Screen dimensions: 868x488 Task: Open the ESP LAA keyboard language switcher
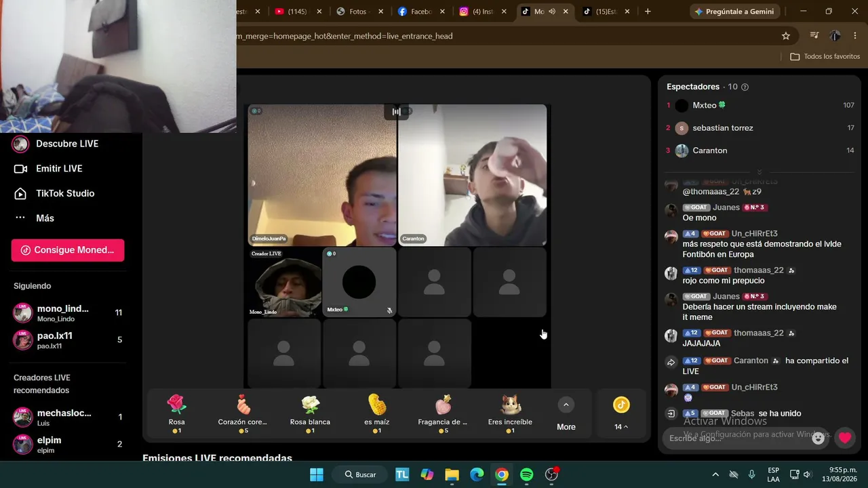[x=773, y=474]
